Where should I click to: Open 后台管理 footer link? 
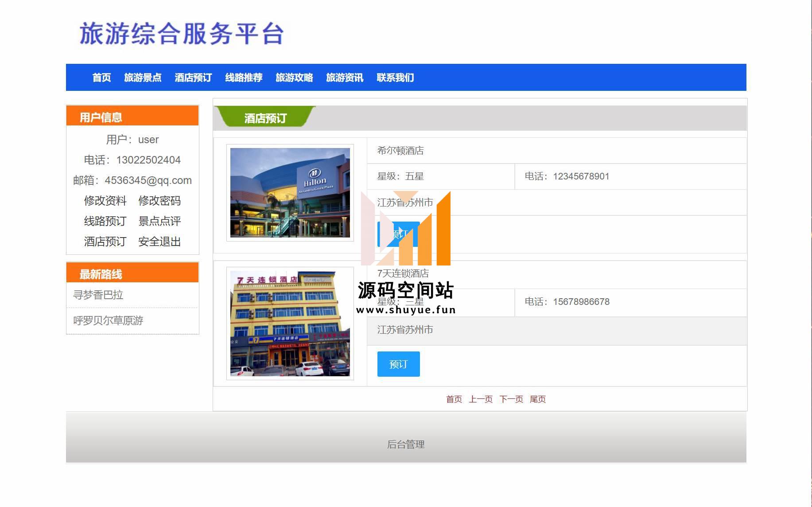coord(406,445)
